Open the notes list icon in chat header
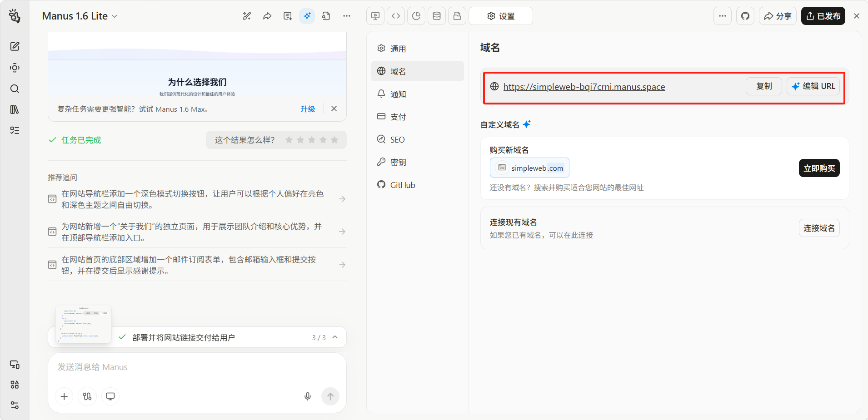 [x=288, y=16]
